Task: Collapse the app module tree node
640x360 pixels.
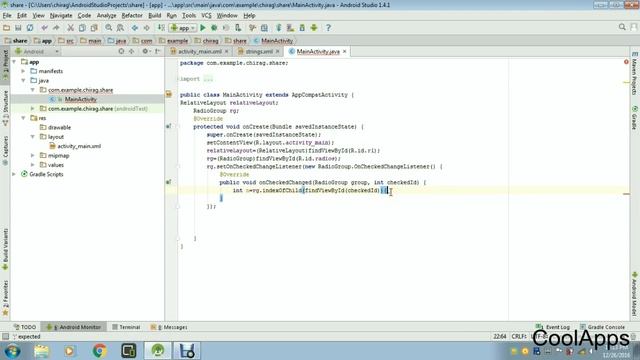Action: (x=14, y=62)
